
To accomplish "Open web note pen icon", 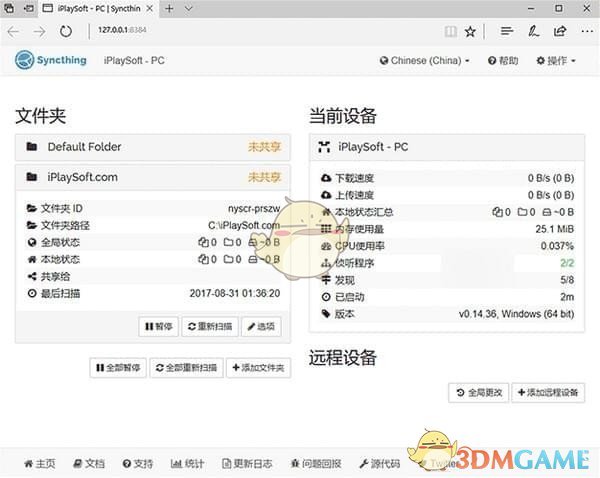I will point(533,31).
